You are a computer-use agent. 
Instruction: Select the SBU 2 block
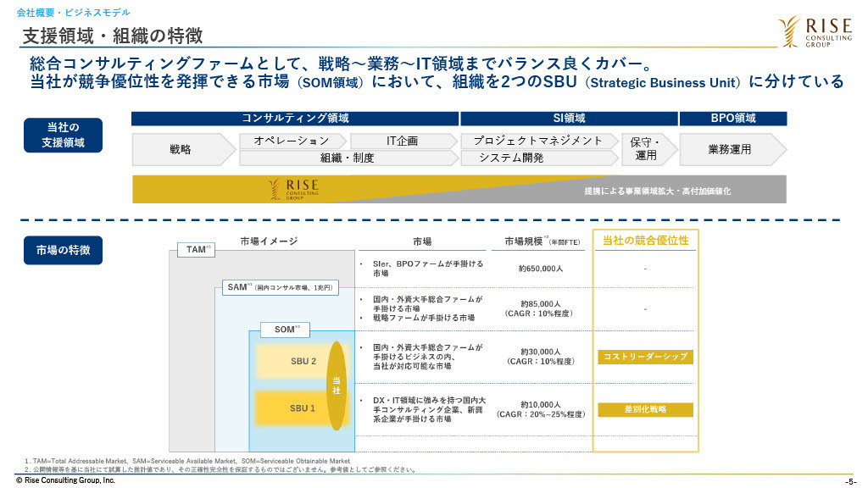click(303, 361)
